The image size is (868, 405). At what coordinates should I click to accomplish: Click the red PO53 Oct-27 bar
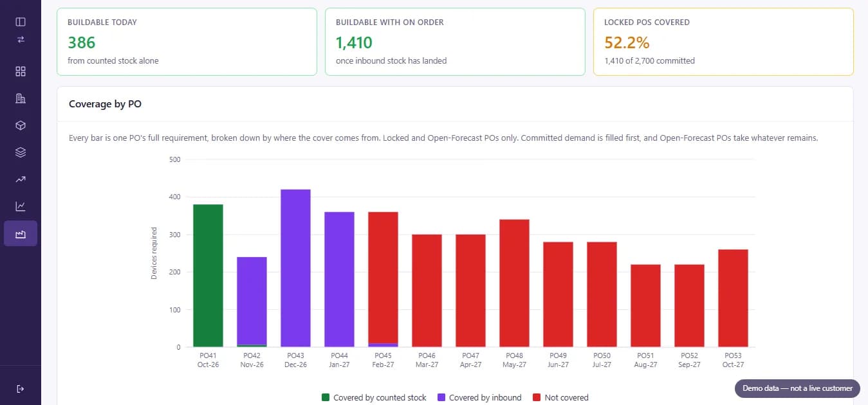(733, 298)
